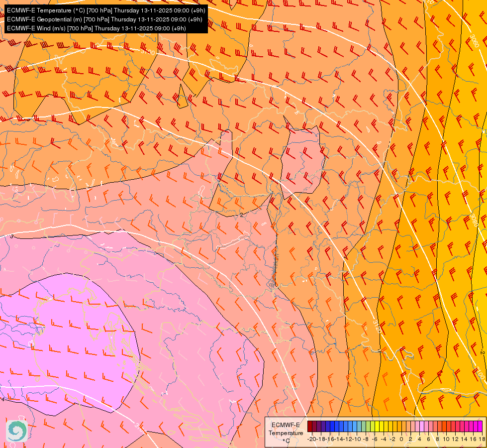The image size is (487, 448).
Task: Select the 'ECMWF-E Temperature (°C) [700 hPa]' title line
Action: tap(106, 10)
